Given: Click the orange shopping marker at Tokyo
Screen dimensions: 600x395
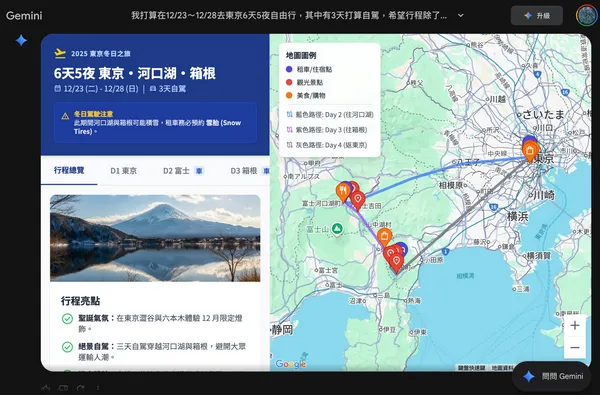Looking at the screenshot, I should (x=530, y=151).
